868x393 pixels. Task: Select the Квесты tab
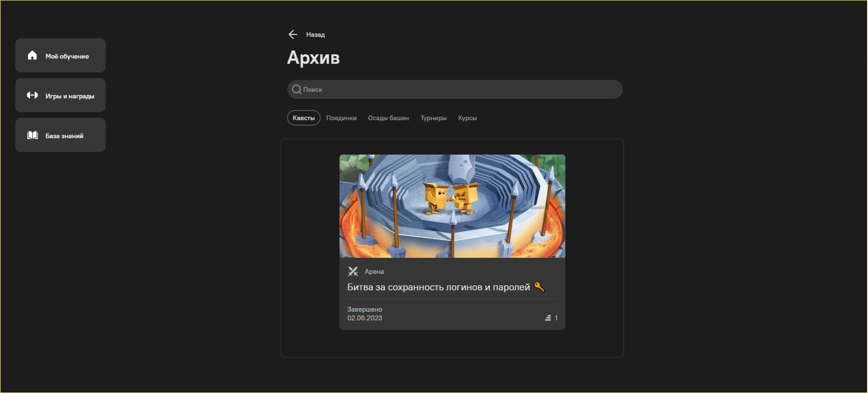304,118
